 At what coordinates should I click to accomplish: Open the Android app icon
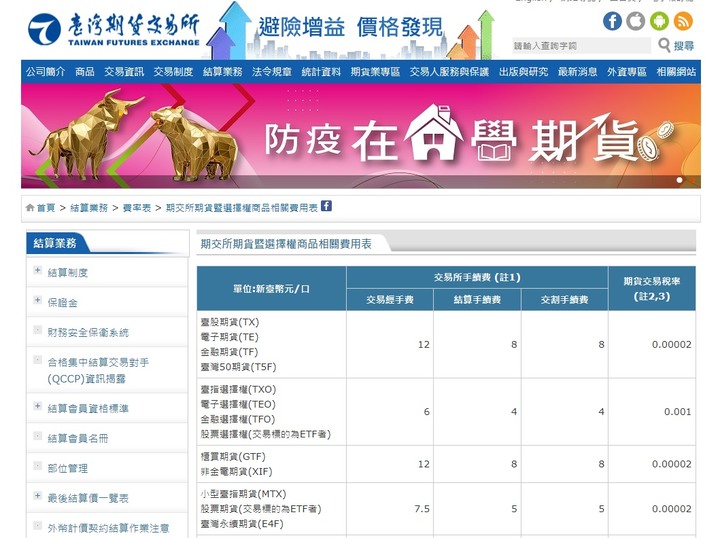pos(659,21)
